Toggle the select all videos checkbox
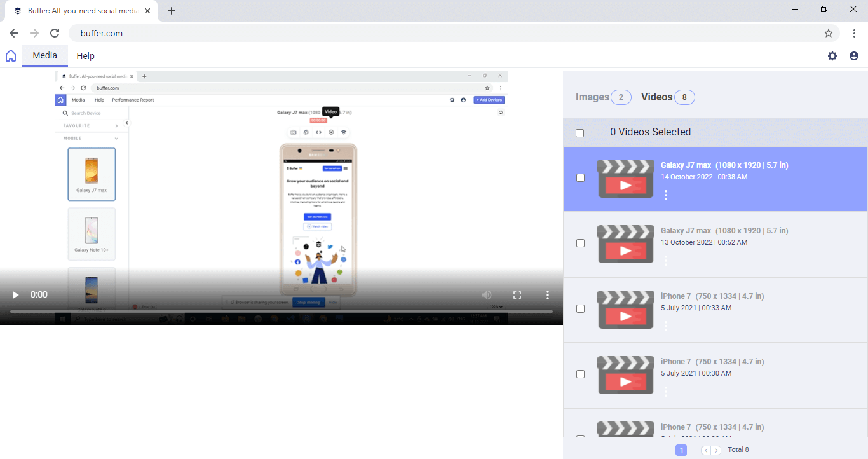868x459 pixels. pyautogui.click(x=580, y=133)
